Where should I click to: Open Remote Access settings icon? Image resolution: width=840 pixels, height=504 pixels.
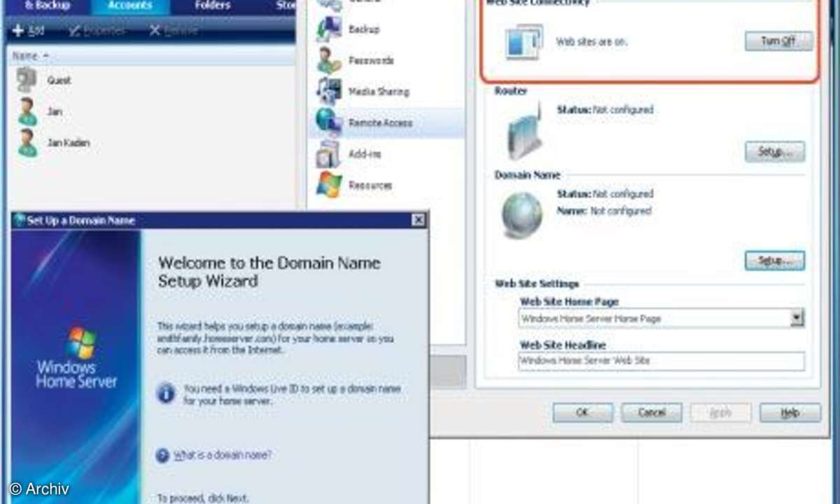[329, 122]
